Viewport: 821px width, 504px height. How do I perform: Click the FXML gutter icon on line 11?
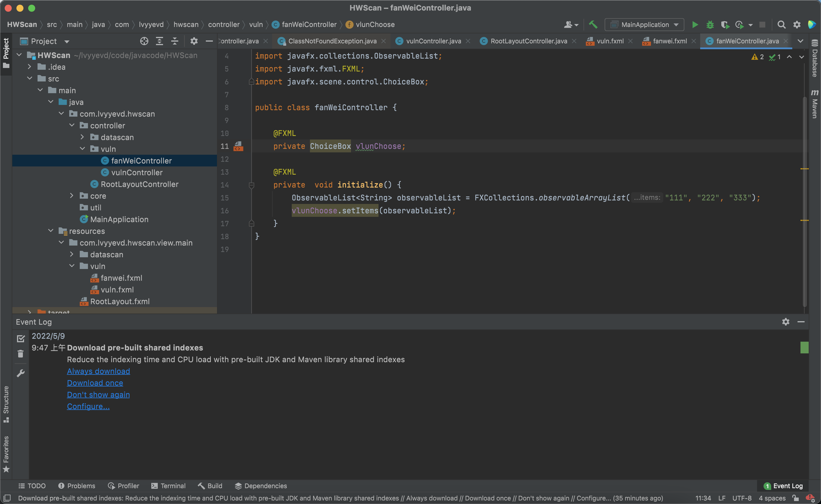click(x=238, y=146)
